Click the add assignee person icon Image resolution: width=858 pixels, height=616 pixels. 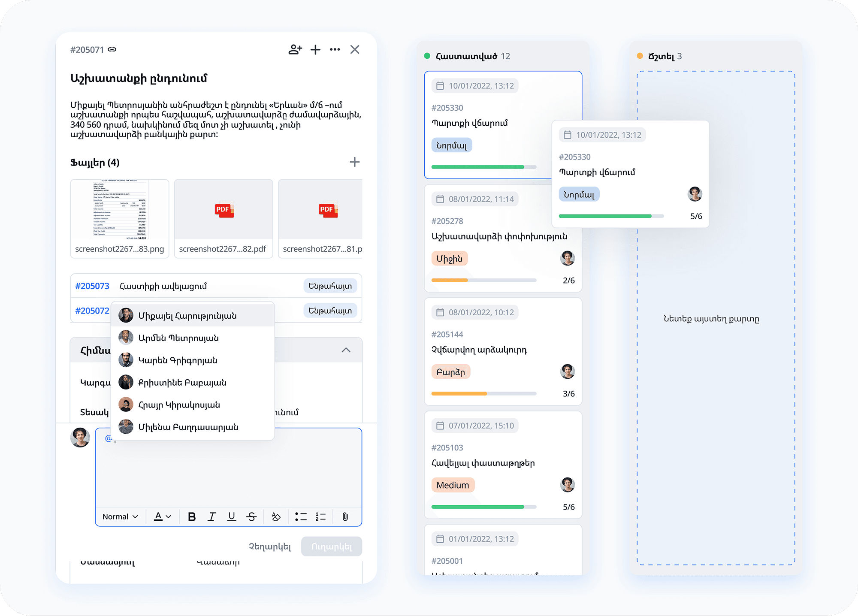coord(295,50)
